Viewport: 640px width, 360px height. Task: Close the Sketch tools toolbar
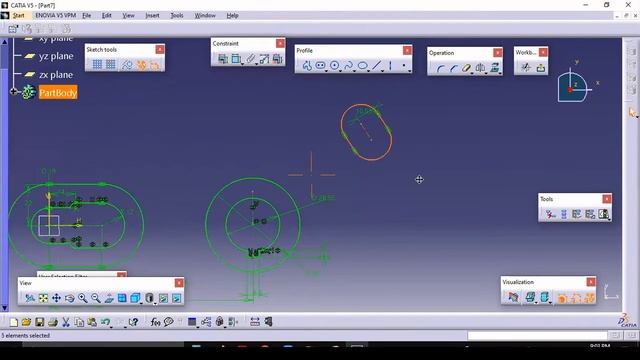pos(160,49)
